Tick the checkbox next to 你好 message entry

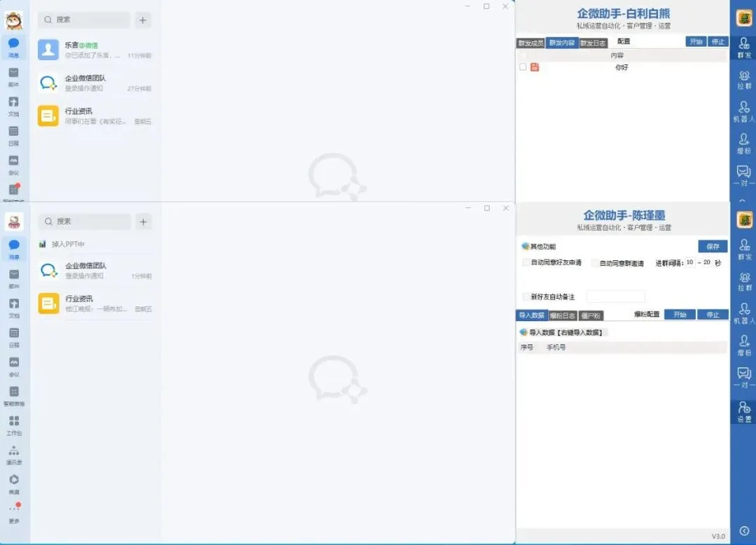[521, 68]
